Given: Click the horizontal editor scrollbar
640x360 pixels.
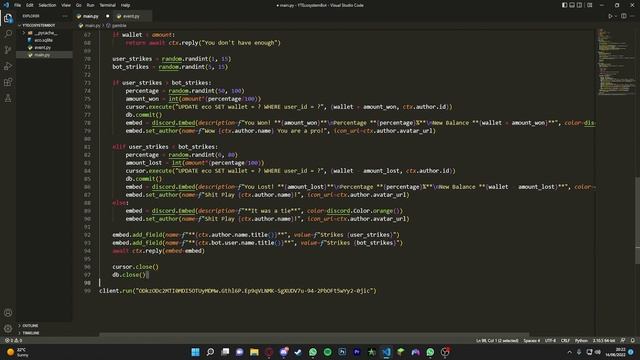Looking at the screenshot, I should [x=314, y=335].
